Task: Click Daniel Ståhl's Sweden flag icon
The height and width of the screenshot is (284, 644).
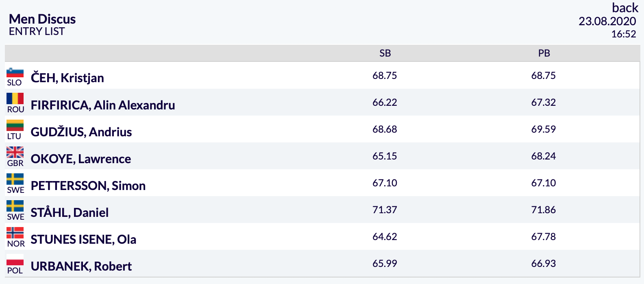Action: point(15,206)
